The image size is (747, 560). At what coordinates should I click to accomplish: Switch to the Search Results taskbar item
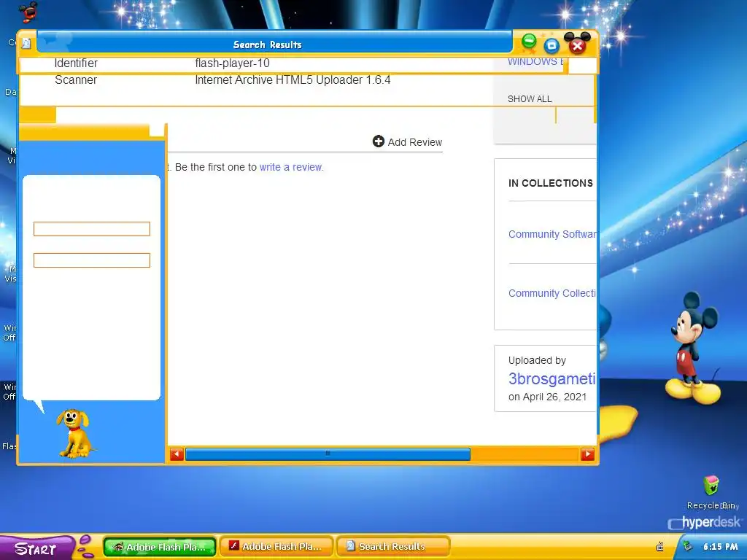click(393, 547)
